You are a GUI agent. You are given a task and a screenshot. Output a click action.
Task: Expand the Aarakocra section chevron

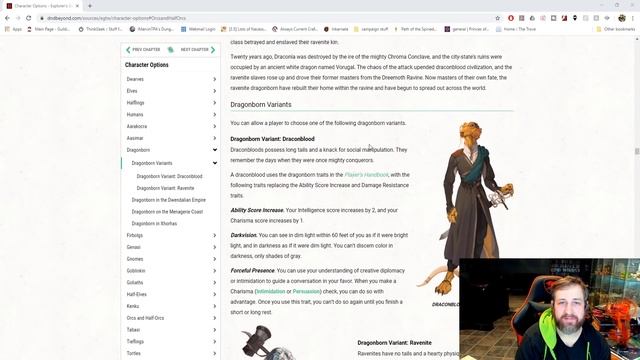click(x=214, y=127)
